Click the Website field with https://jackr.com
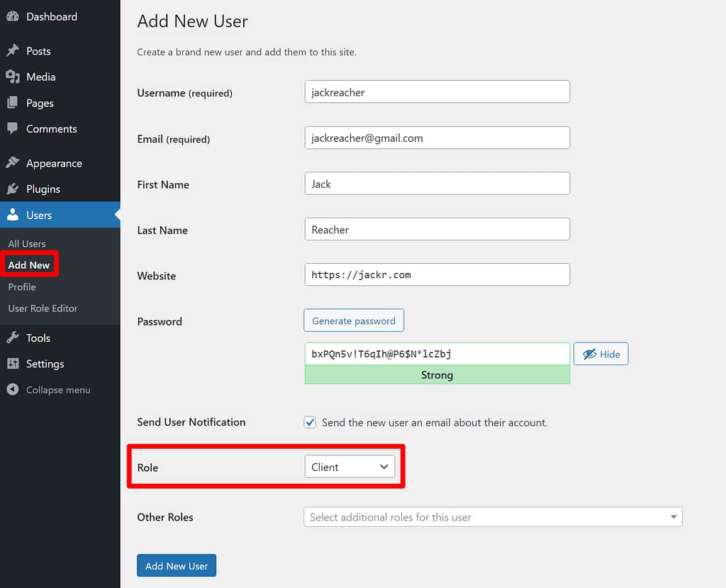Viewport: 726px width, 588px height. click(x=437, y=274)
